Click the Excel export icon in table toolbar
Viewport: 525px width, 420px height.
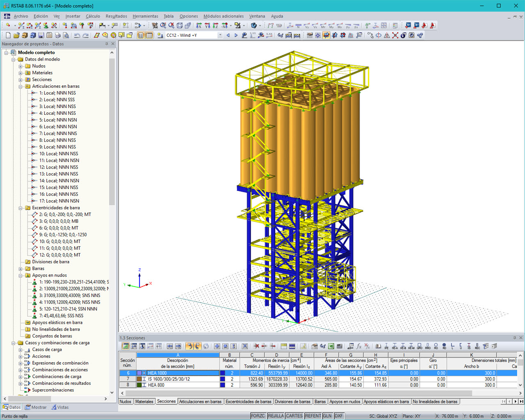331,347
